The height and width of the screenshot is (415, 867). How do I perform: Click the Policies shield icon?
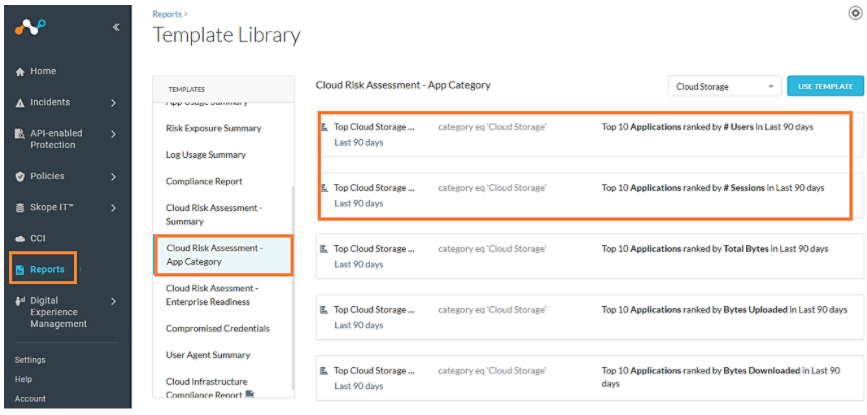20,176
